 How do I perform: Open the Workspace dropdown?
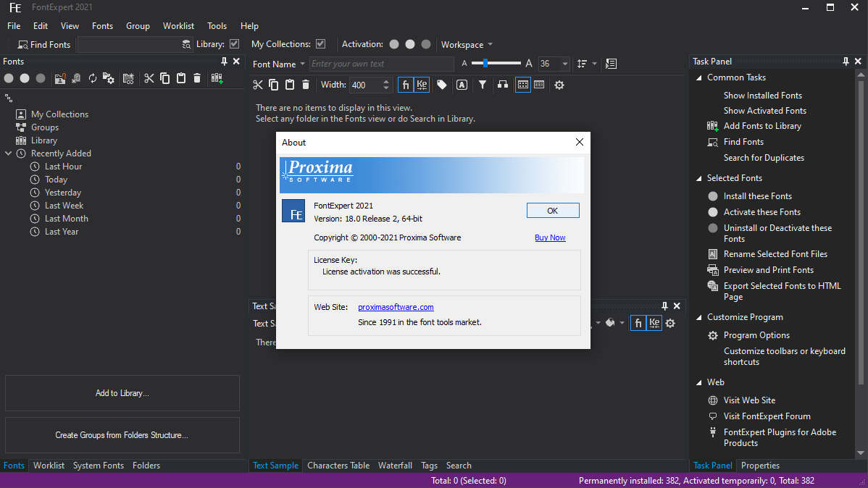[466, 44]
